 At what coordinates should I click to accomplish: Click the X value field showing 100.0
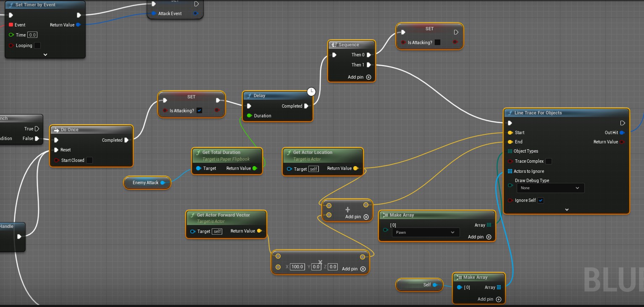pos(297,267)
